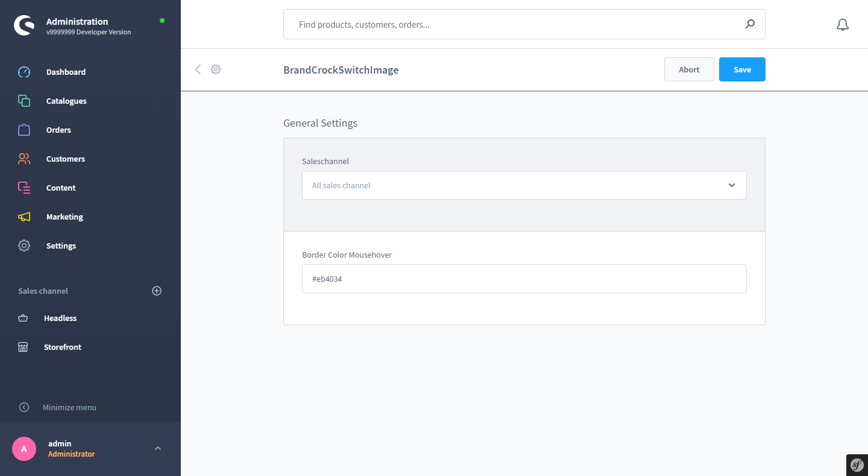Screen dimensions: 868x476
Task: Click the Find products search field
Action: (524, 24)
